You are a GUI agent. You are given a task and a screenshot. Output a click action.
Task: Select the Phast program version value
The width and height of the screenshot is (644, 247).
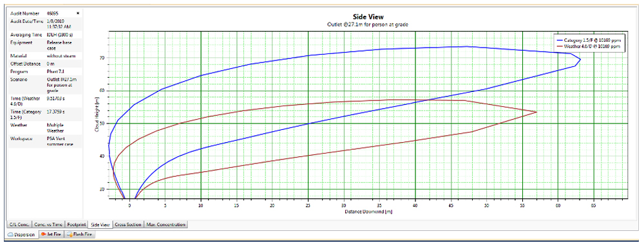(x=55, y=71)
